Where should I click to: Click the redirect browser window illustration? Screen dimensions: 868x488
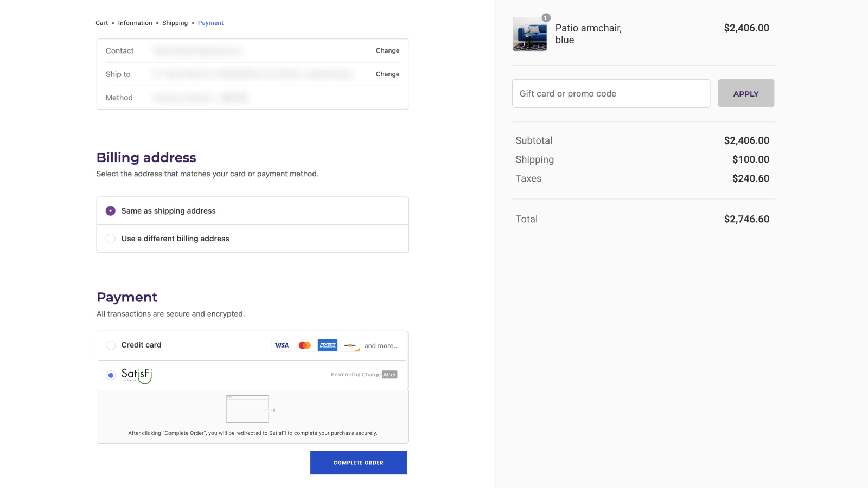click(x=251, y=409)
